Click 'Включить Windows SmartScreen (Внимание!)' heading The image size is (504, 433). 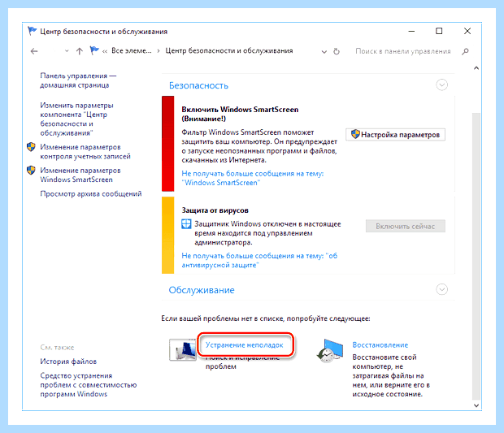(x=240, y=114)
